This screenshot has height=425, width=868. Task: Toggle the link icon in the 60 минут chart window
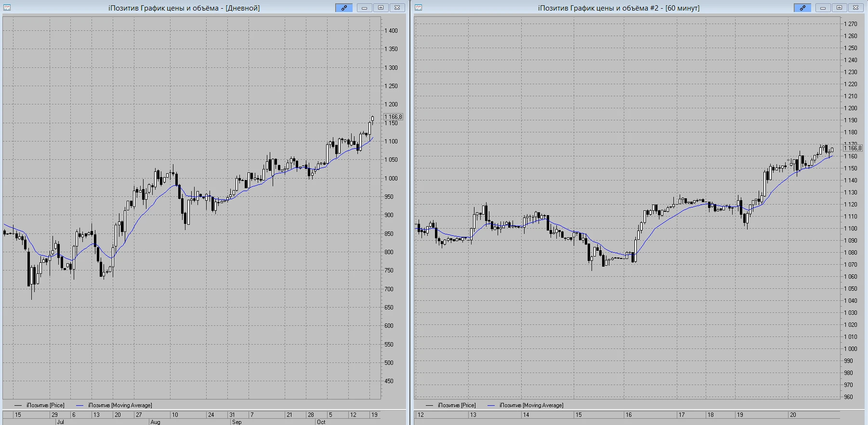(802, 8)
